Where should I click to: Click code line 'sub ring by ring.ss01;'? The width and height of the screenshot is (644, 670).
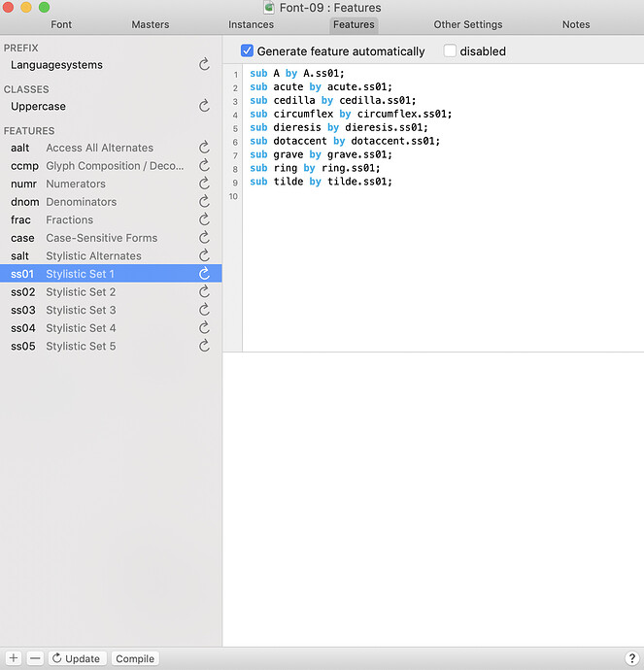point(315,168)
